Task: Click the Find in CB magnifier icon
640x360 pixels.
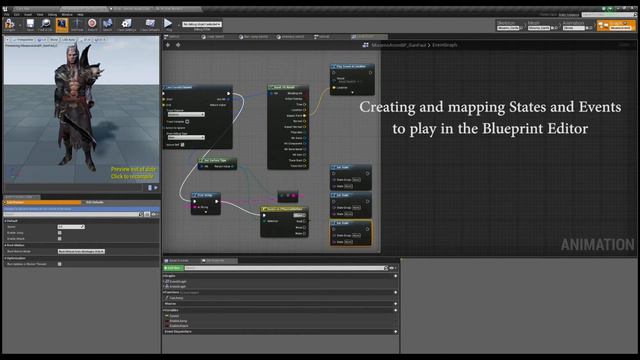Action: (45, 24)
